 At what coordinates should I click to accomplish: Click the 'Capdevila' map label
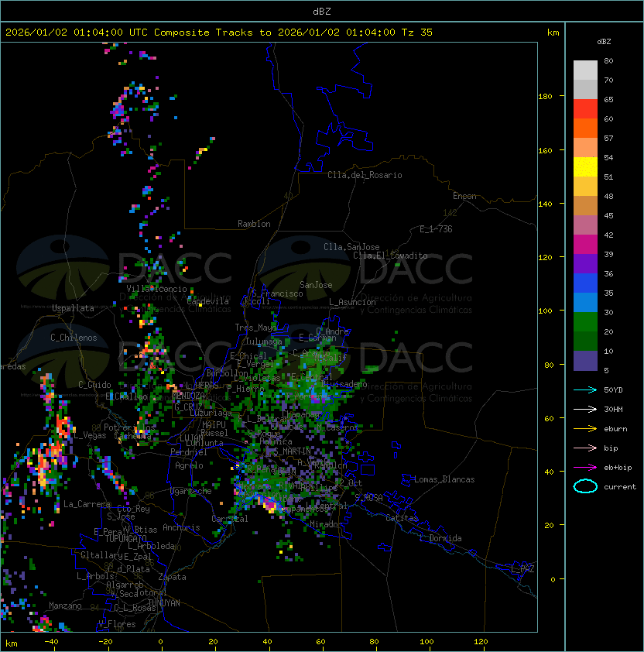tap(208, 301)
